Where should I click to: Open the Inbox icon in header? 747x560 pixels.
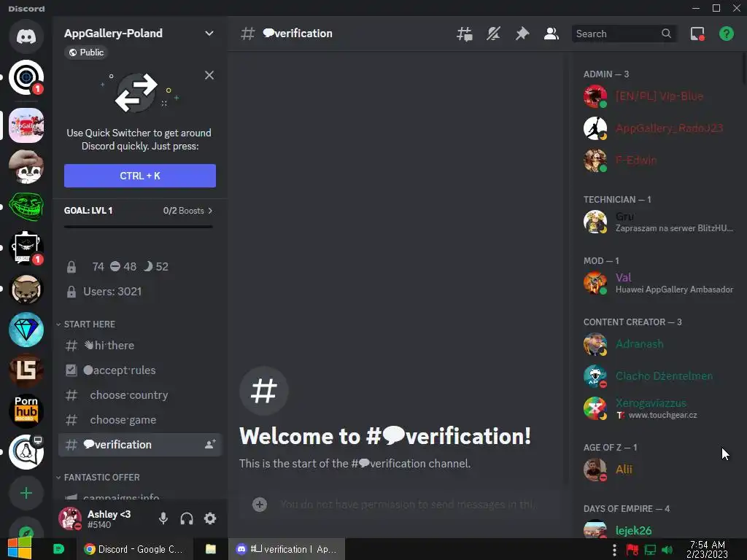coord(697,34)
